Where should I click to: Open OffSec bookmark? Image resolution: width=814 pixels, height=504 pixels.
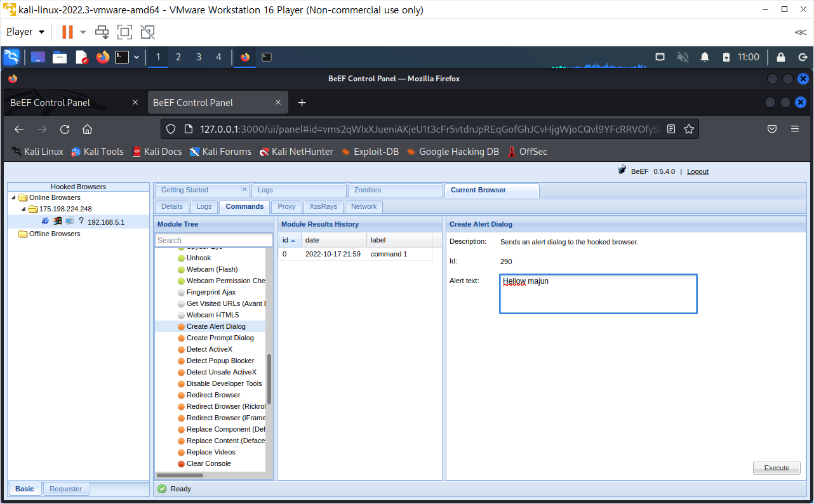(527, 152)
